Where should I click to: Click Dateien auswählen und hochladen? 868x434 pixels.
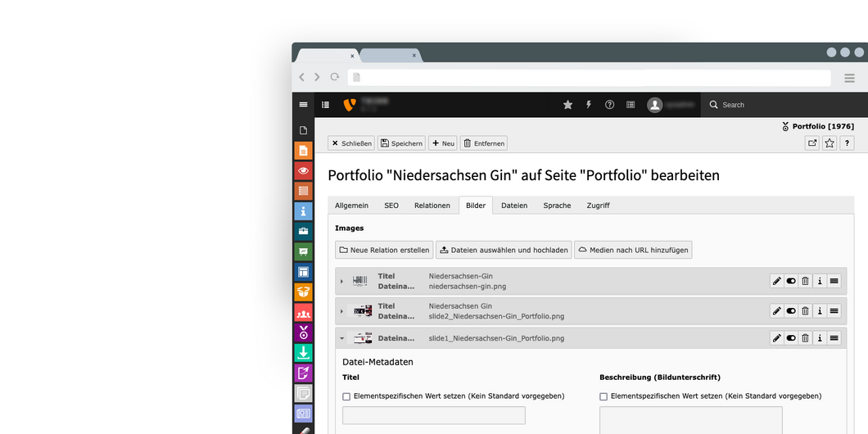504,250
